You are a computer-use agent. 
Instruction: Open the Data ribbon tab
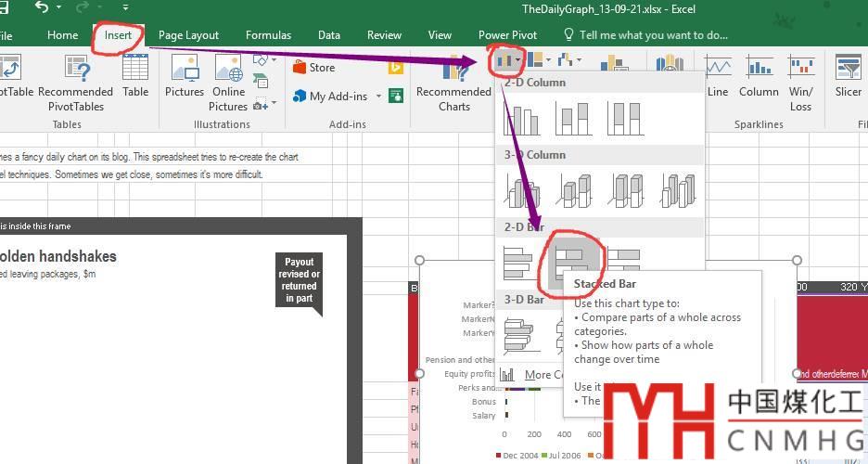click(329, 35)
